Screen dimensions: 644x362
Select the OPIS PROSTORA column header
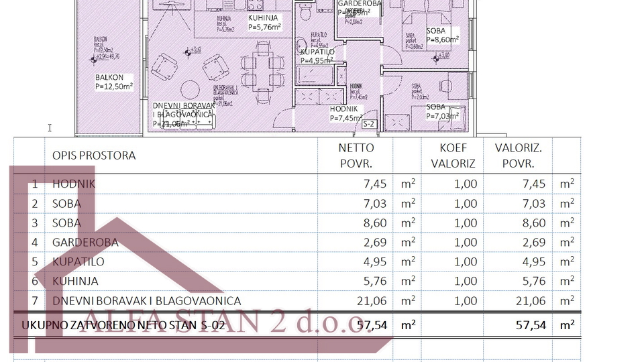coord(94,156)
